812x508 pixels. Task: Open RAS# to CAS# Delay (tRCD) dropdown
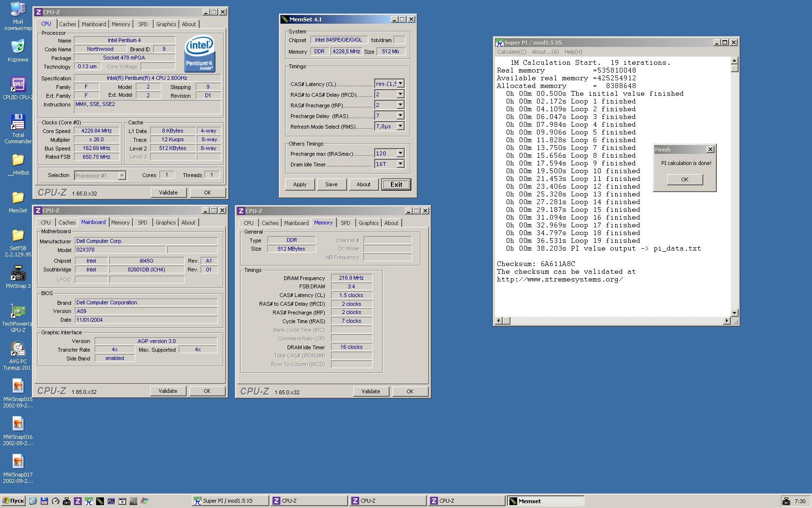coord(400,94)
